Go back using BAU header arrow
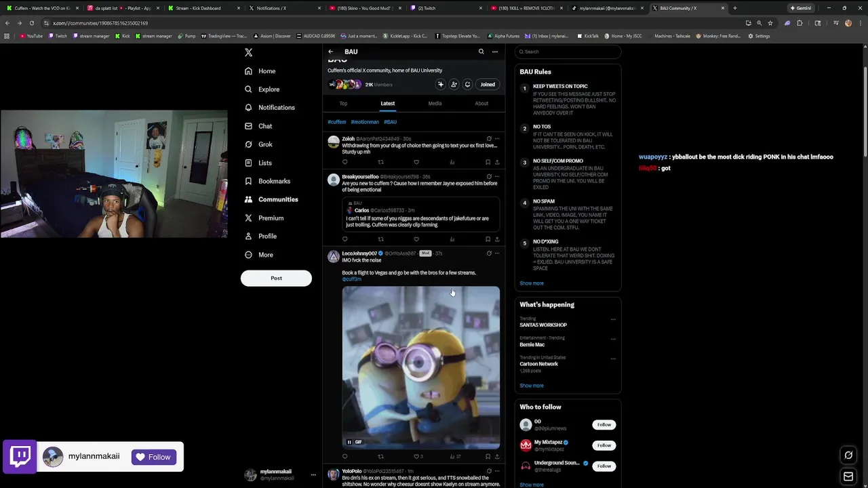 [331, 52]
